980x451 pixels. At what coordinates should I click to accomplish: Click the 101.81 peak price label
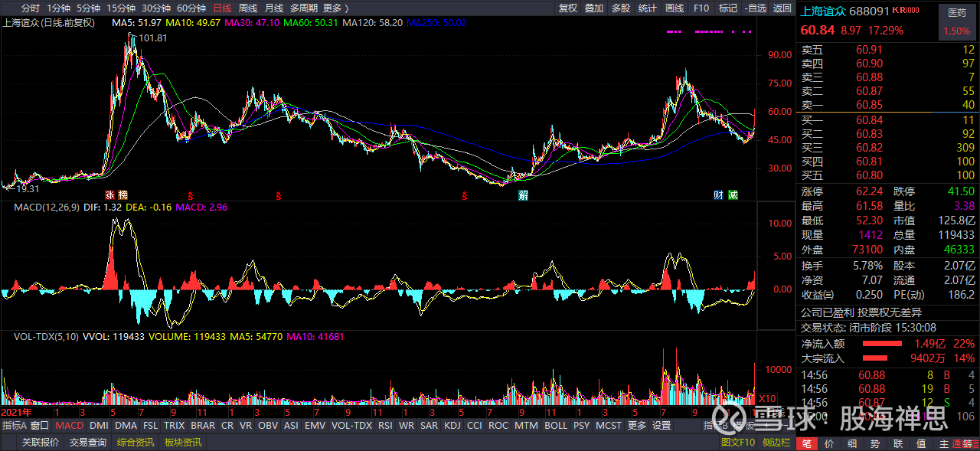pos(152,38)
